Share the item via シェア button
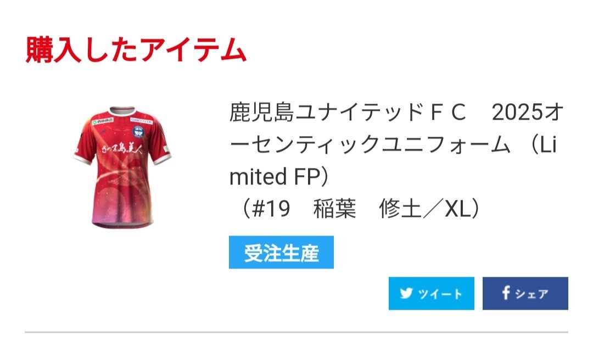This screenshot has width=593, height=364. click(525, 293)
